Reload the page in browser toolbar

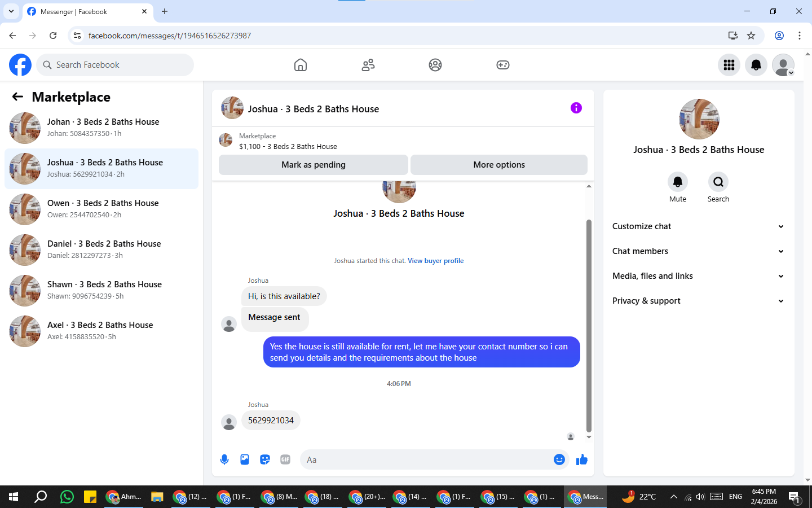tap(53, 36)
